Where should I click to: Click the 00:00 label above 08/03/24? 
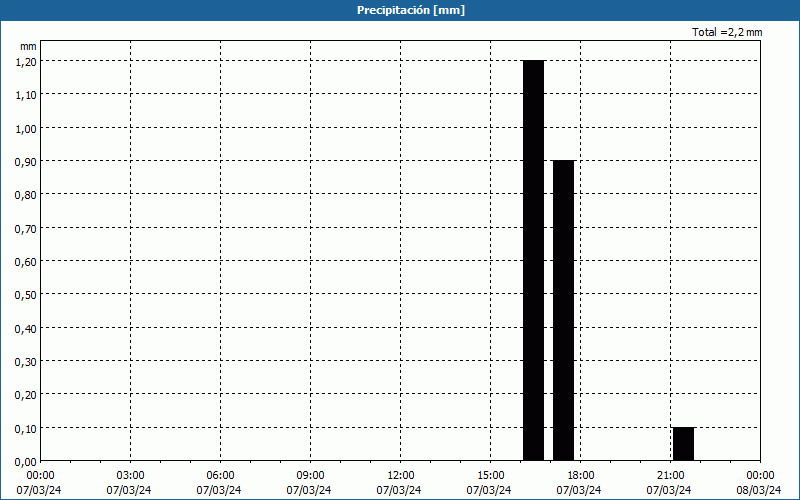coord(760,476)
